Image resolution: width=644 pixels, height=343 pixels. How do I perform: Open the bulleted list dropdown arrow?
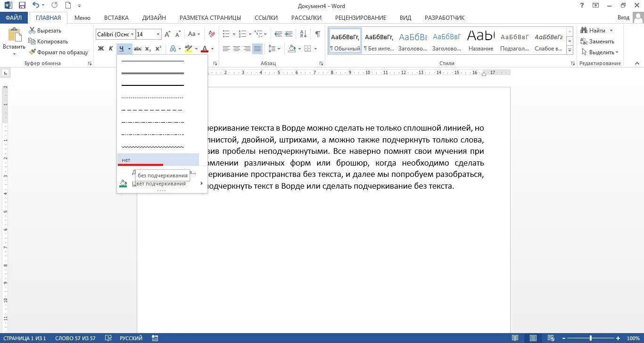233,34
